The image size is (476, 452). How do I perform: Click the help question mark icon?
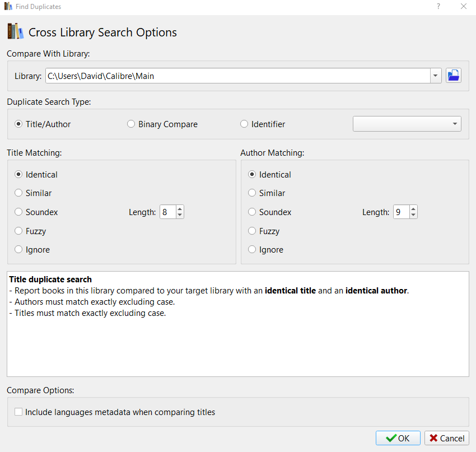pyautogui.click(x=438, y=6)
